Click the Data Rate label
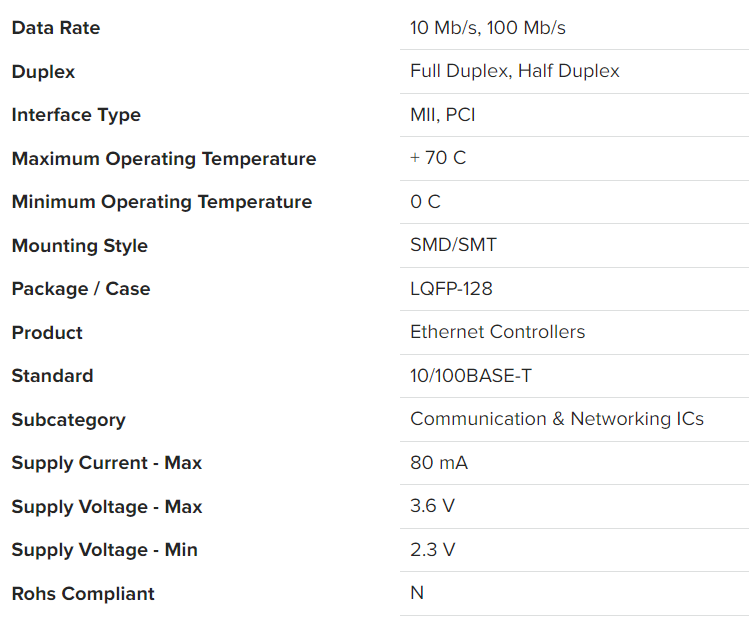 coord(56,28)
